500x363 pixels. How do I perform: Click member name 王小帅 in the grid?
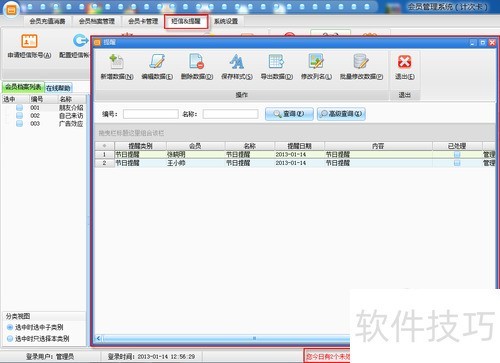click(x=176, y=163)
